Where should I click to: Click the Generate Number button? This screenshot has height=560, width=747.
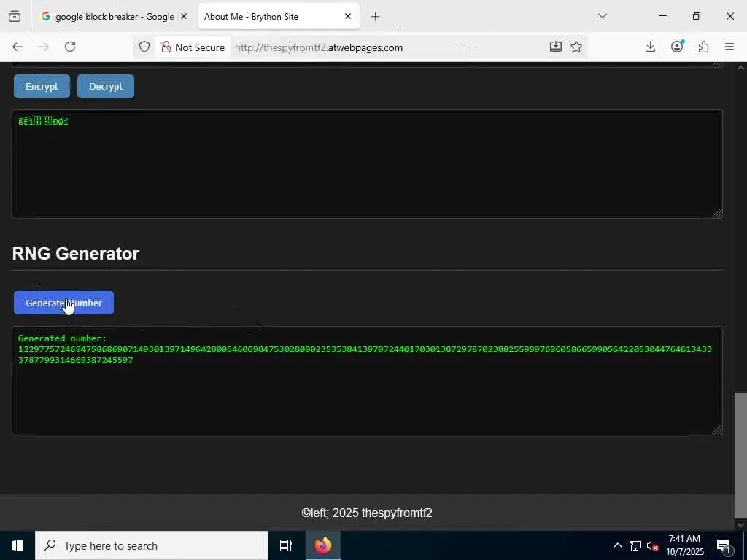point(64,303)
